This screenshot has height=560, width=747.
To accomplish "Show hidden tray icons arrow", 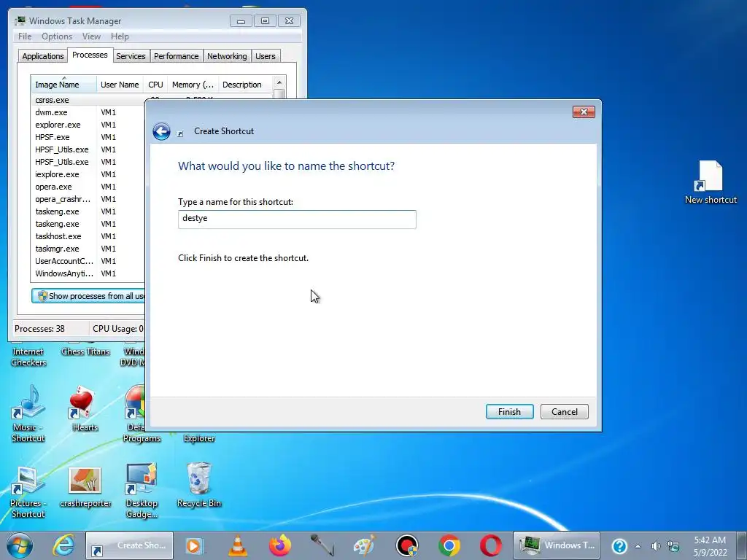I will point(638,546).
